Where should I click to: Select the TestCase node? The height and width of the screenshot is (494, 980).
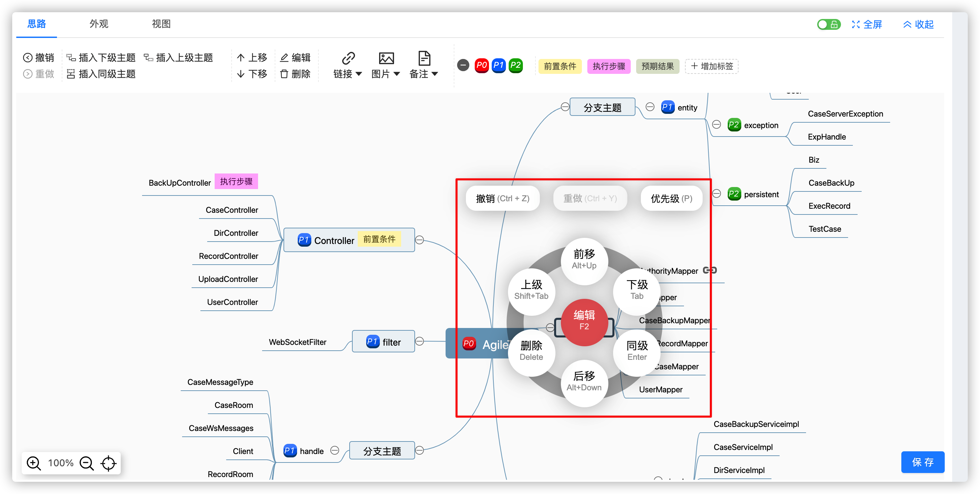(x=825, y=229)
